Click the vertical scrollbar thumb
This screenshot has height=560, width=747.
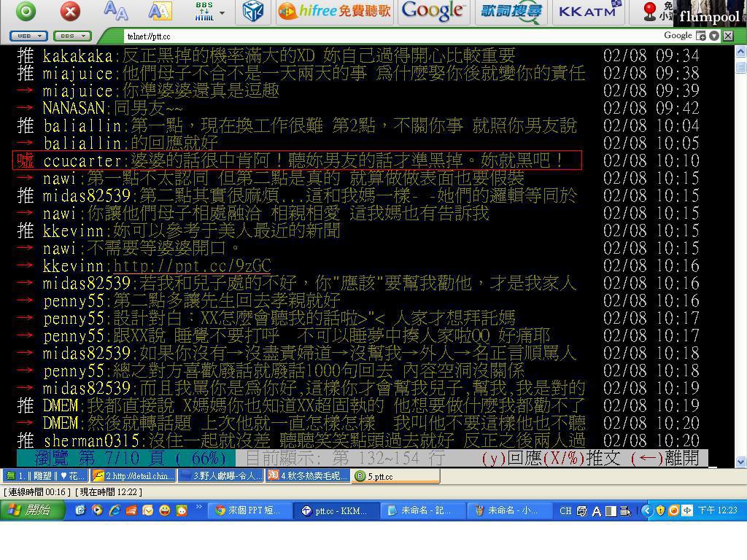(740, 67)
